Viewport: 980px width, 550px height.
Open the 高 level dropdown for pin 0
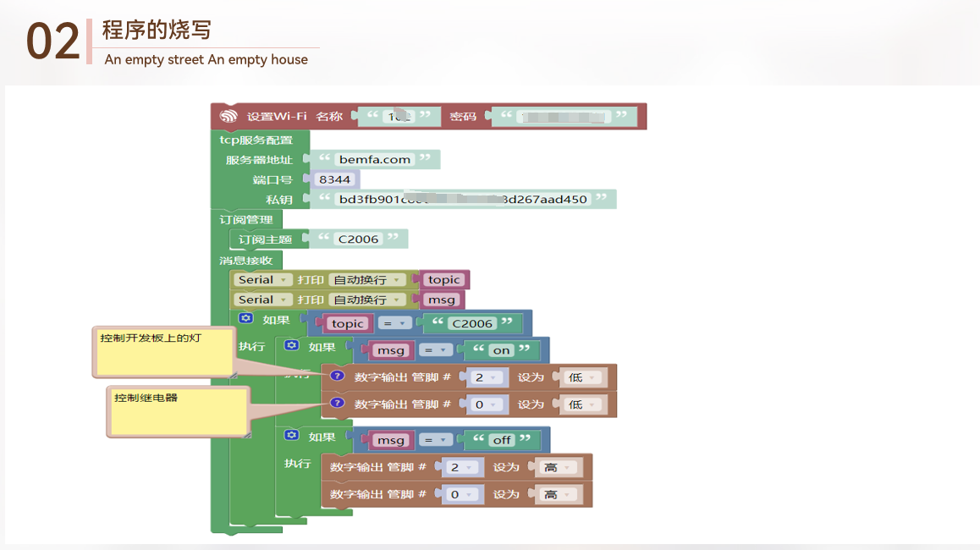[x=556, y=494]
